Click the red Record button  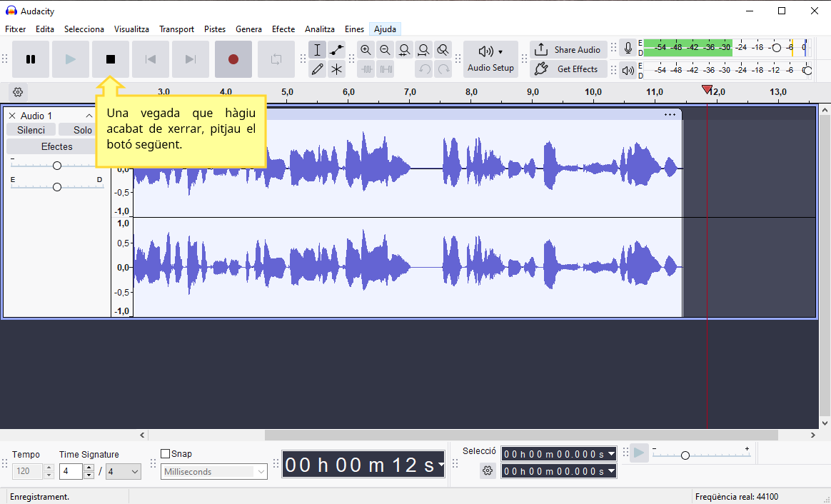pos(233,59)
